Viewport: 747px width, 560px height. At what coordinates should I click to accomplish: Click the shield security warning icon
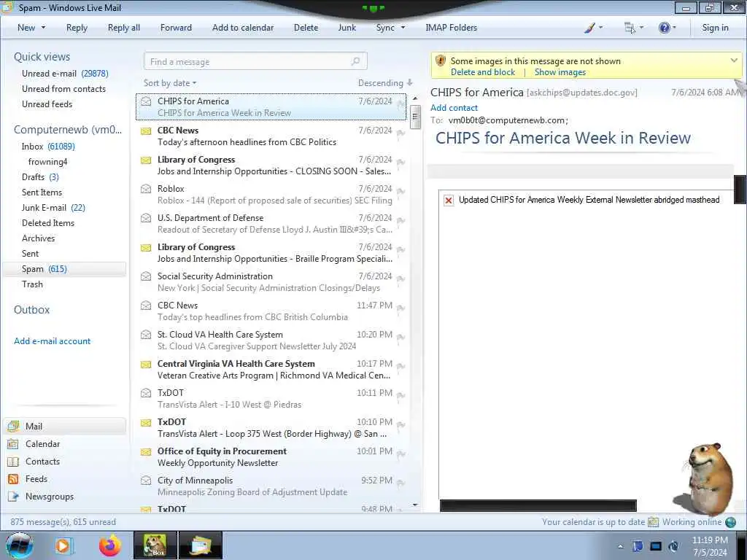tap(441, 61)
